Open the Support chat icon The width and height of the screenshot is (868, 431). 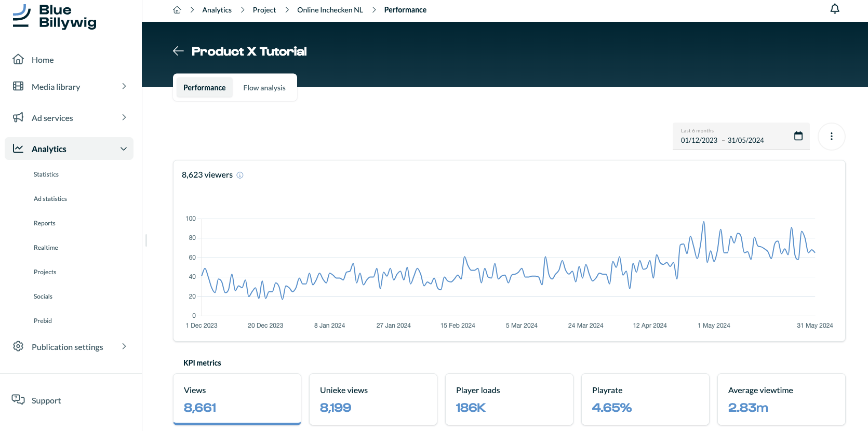pyautogui.click(x=18, y=400)
